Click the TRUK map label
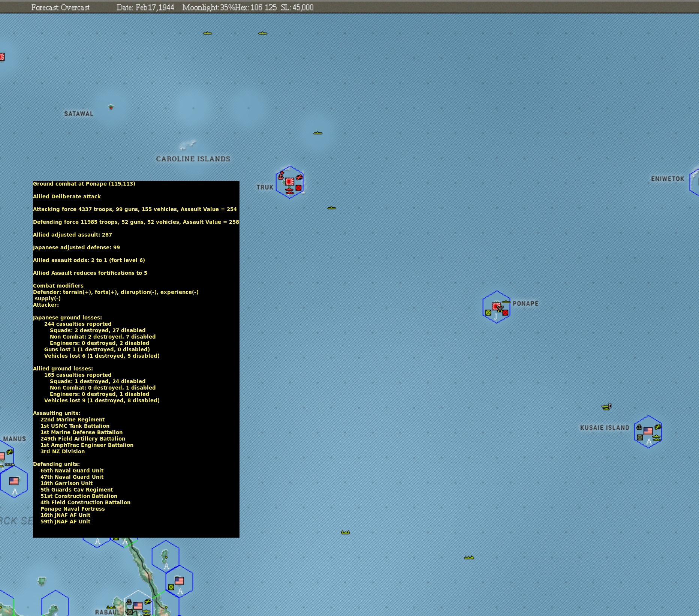Image resolution: width=699 pixels, height=616 pixels. (x=265, y=187)
